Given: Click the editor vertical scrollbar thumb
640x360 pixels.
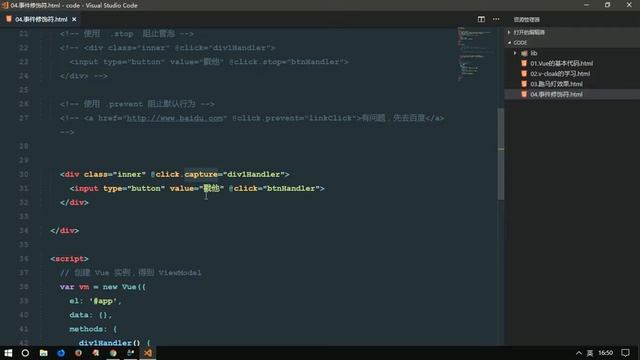Looking at the screenshot, I should coord(501,154).
